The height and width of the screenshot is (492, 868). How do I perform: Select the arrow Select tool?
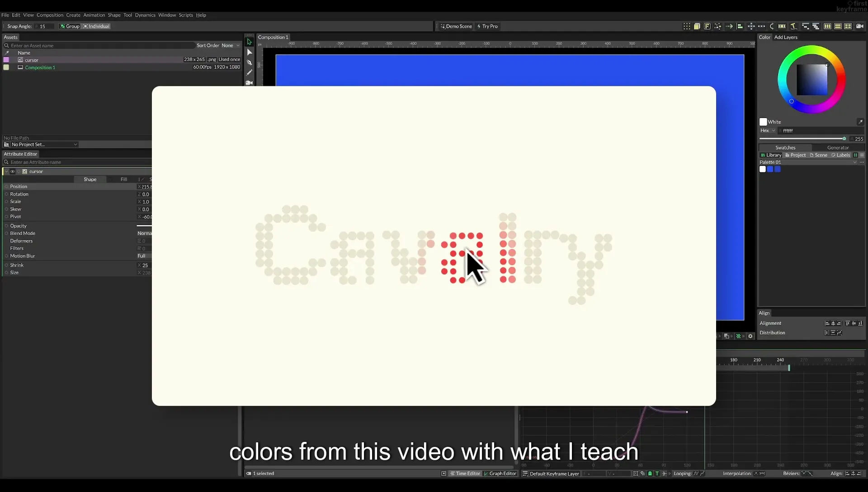click(249, 42)
